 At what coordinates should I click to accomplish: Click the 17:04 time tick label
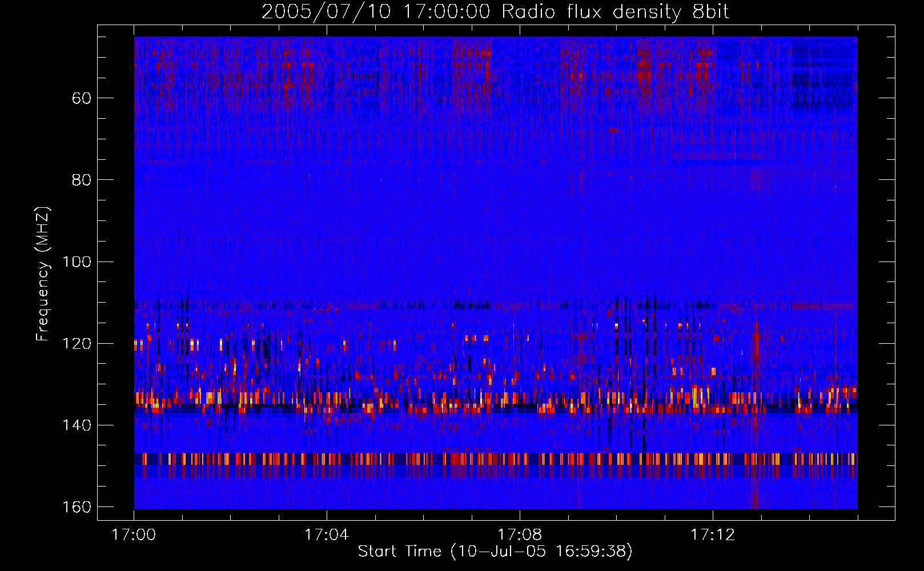tap(327, 535)
